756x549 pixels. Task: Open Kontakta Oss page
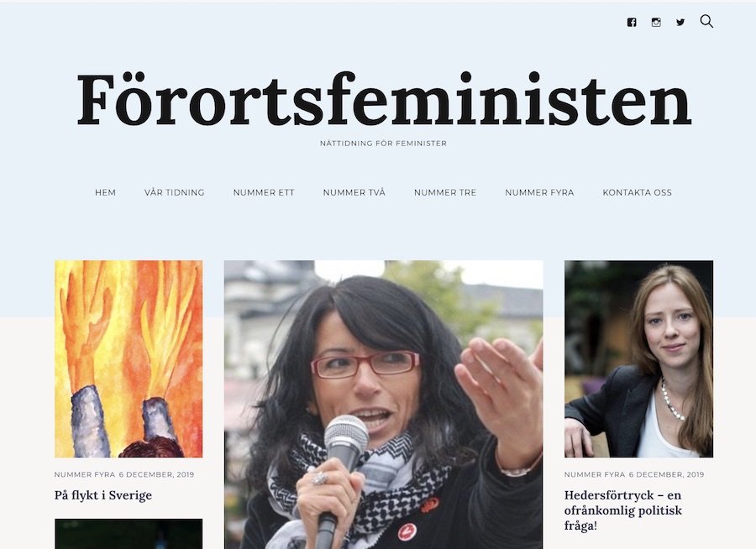637,192
